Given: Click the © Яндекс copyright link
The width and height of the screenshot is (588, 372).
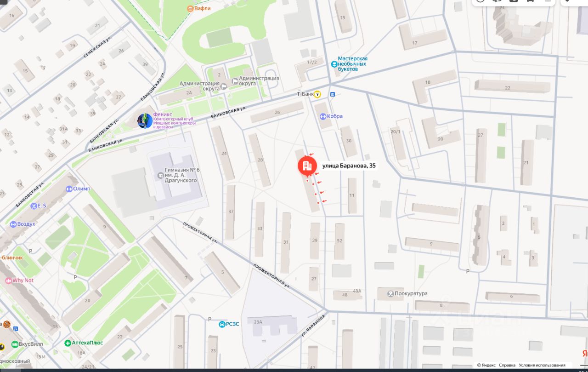Looking at the screenshot, I should click(x=486, y=365).
